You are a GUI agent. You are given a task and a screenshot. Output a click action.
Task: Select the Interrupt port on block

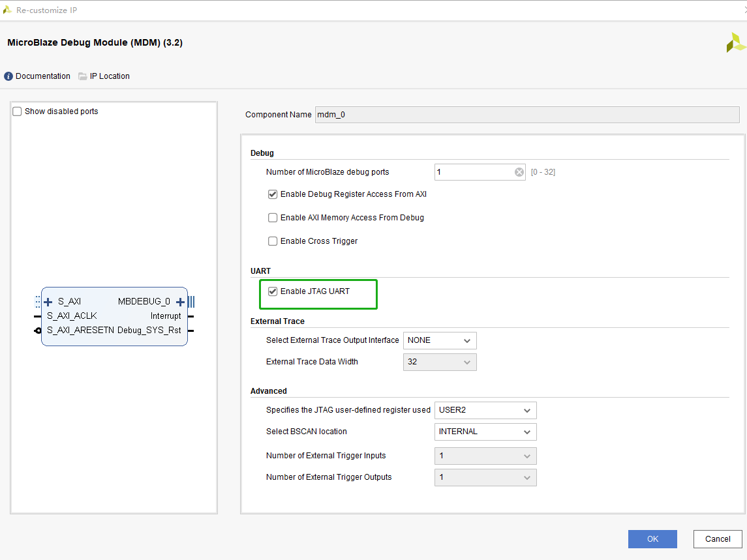165,316
